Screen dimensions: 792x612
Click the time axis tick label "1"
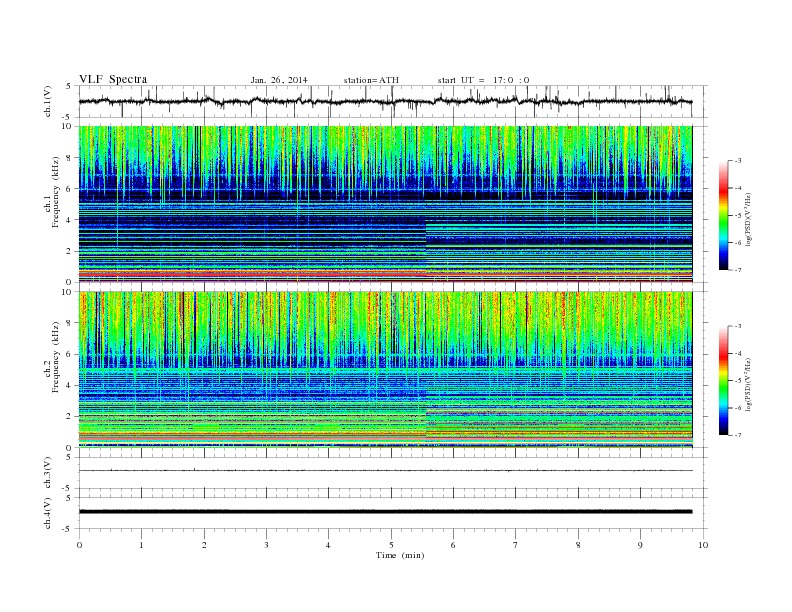141,545
